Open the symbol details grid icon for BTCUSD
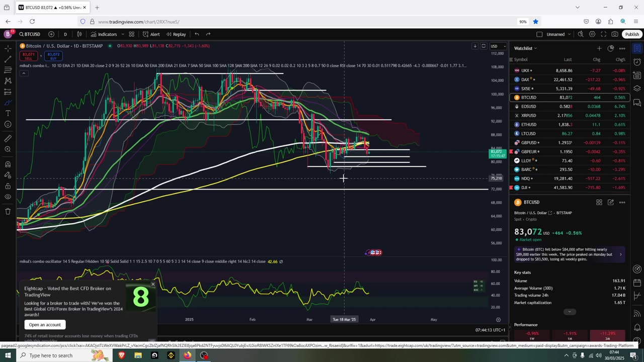644x362 pixels. point(599,202)
